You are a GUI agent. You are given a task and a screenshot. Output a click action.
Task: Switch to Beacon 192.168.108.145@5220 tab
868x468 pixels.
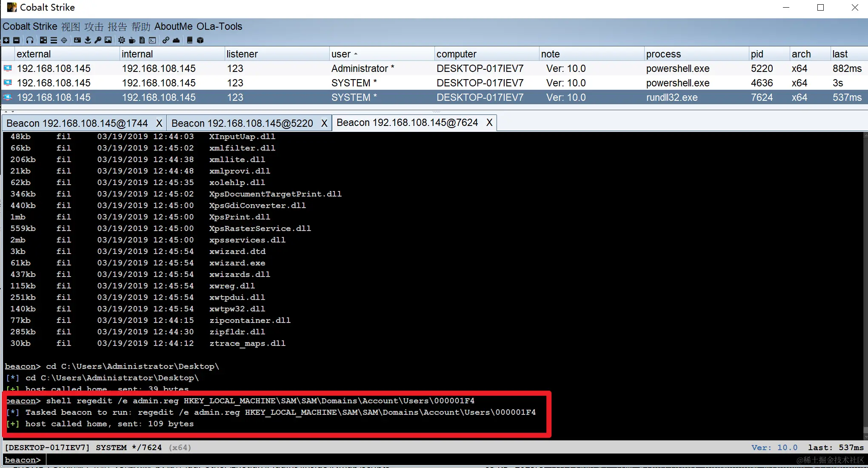pos(242,123)
